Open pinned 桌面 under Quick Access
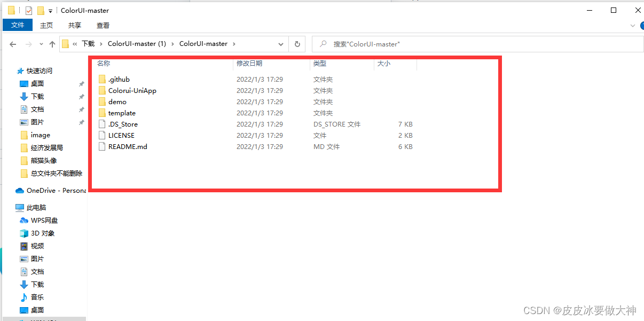 [x=37, y=84]
